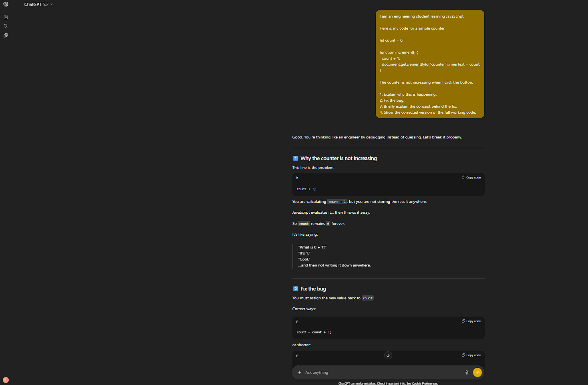Image resolution: width=588 pixels, height=385 pixels.
Task: Click the scroll-to-bottom arrow
Action: pos(388,355)
